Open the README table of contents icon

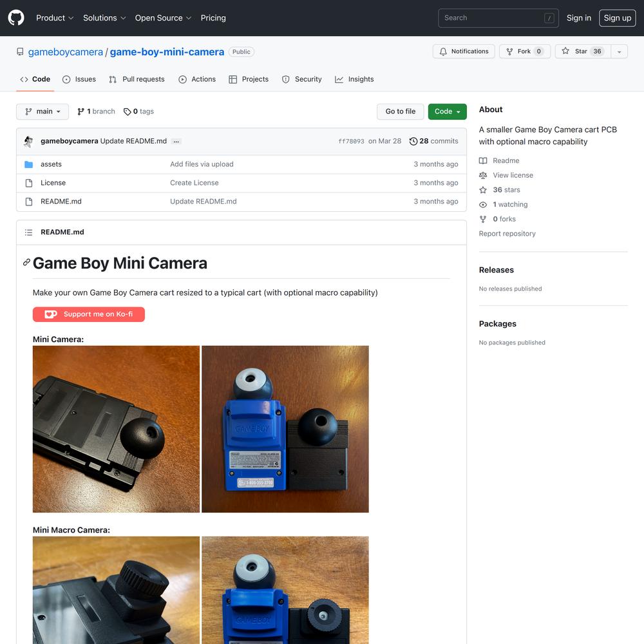point(29,232)
